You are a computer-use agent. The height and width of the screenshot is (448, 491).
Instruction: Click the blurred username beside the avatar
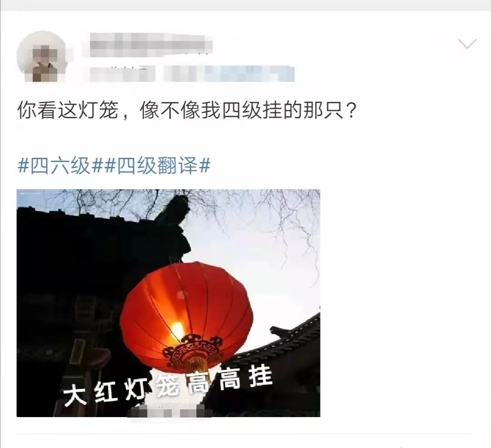click(x=151, y=46)
